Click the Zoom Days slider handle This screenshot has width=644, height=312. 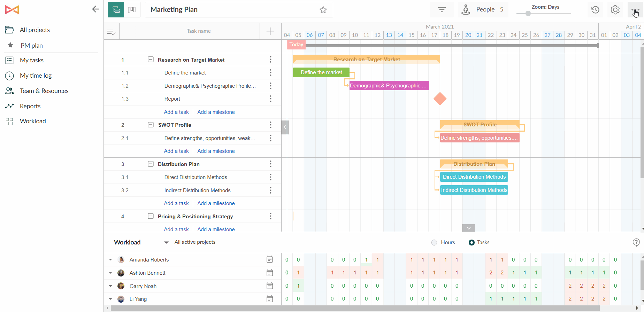coord(528,14)
